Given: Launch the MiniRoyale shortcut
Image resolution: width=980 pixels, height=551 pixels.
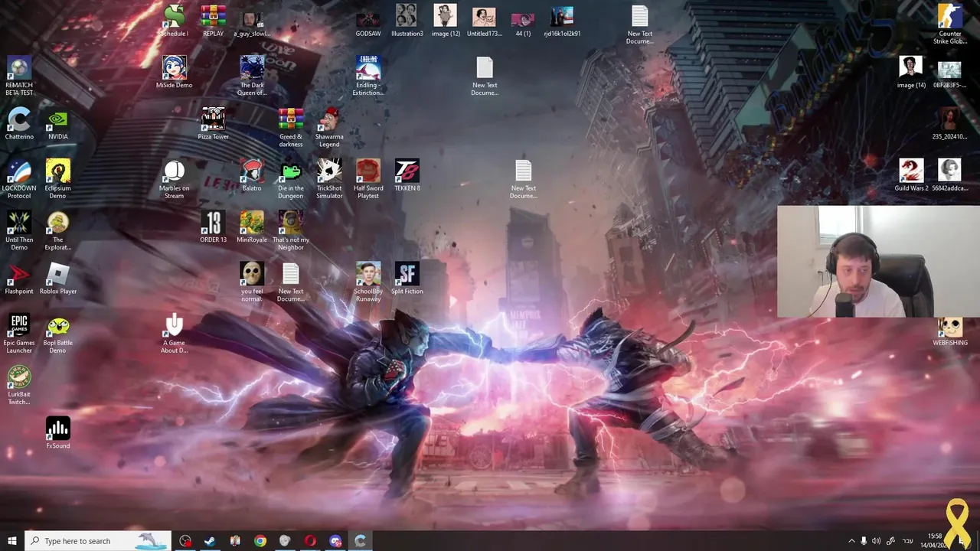Looking at the screenshot, I should coord(252,226).
